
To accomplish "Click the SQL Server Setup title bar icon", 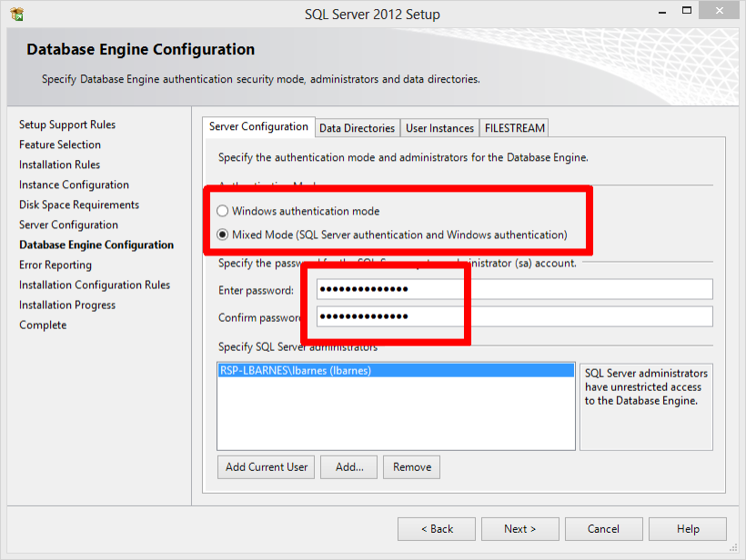I will click(x=16, y=15).
